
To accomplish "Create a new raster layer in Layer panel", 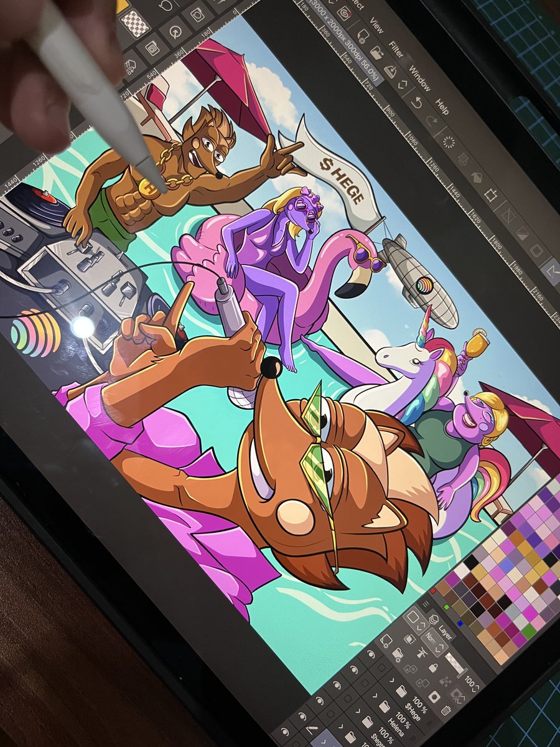I will pyautogui.click(x=386, y=641).
